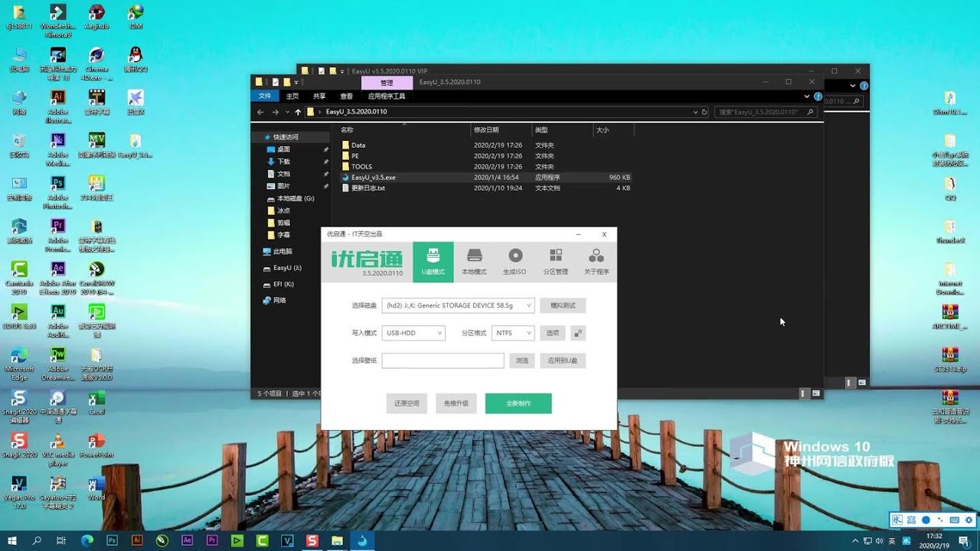Click the 应用到U盘 button

563,360
